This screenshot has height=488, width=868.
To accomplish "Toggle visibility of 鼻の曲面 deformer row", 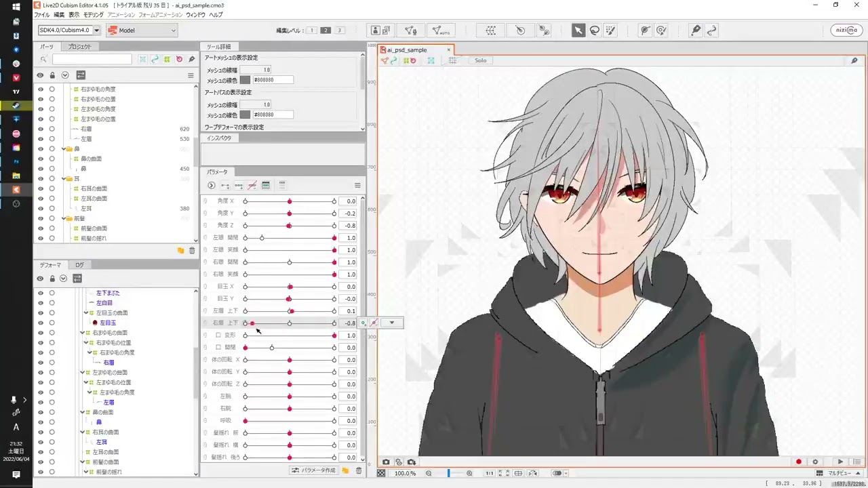I will point(41,412).
